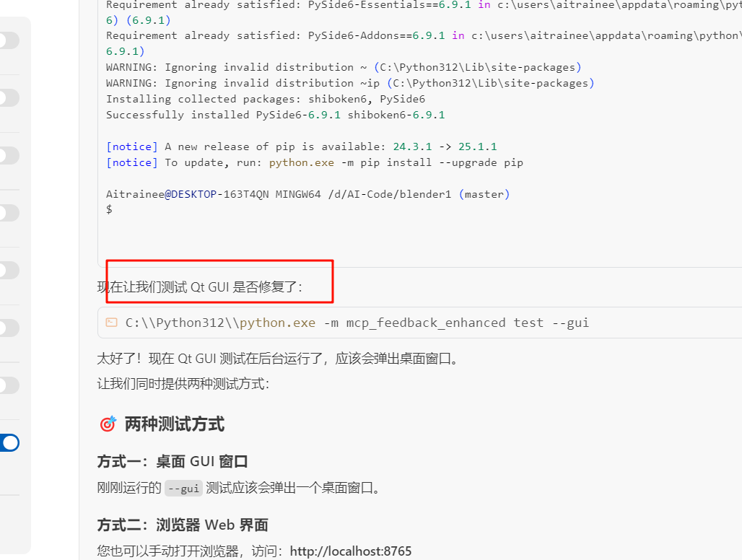Click the (master) branch label in the terminal prompt
Screen dimensions: 742x560
click(484, 194)
